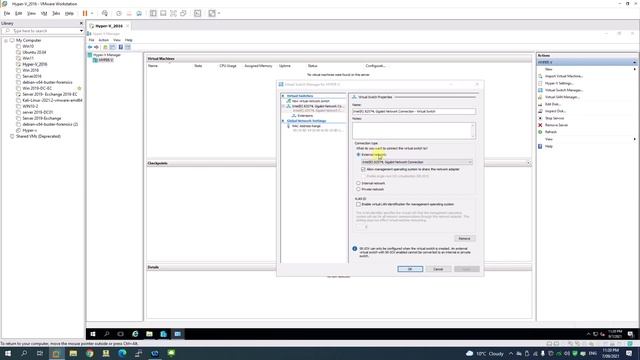
Task: Select New virtual network switch tree item
Action: 311,101
